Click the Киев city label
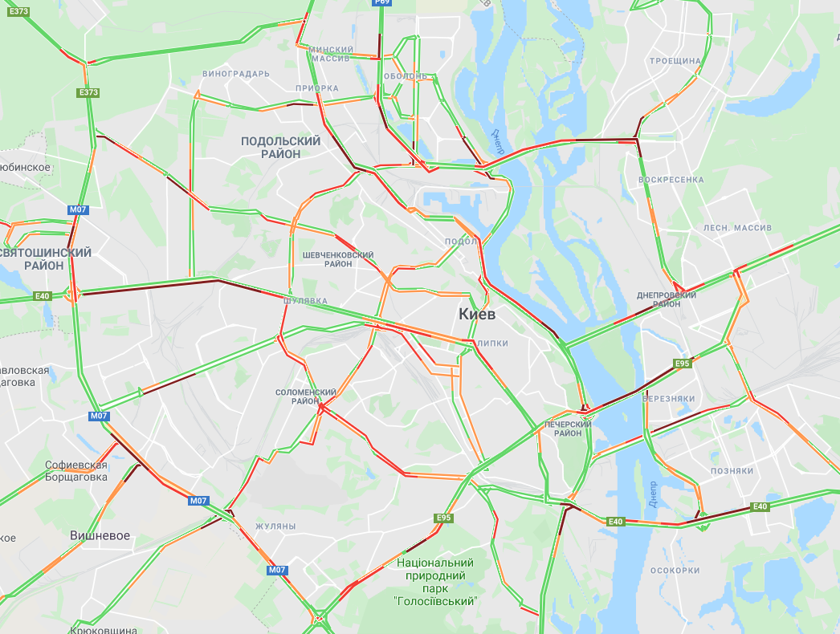840x634 pixels. (477, 314)
